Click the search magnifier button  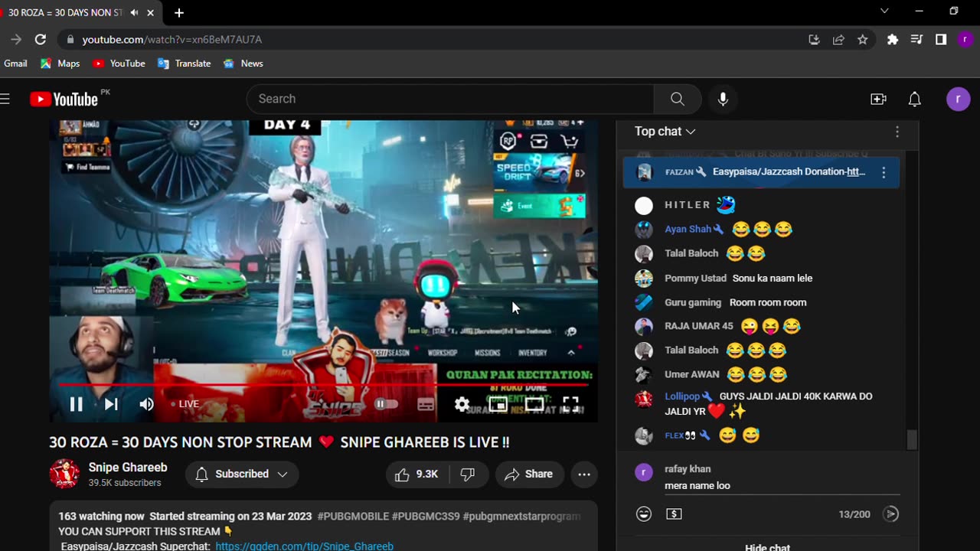pyautogui.click(x=678, y=99)
